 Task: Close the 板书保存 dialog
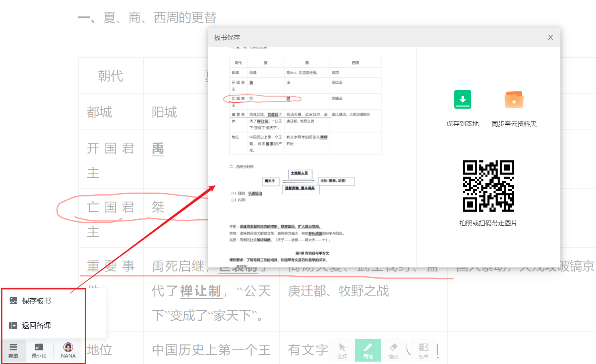(x=551, y=37)
